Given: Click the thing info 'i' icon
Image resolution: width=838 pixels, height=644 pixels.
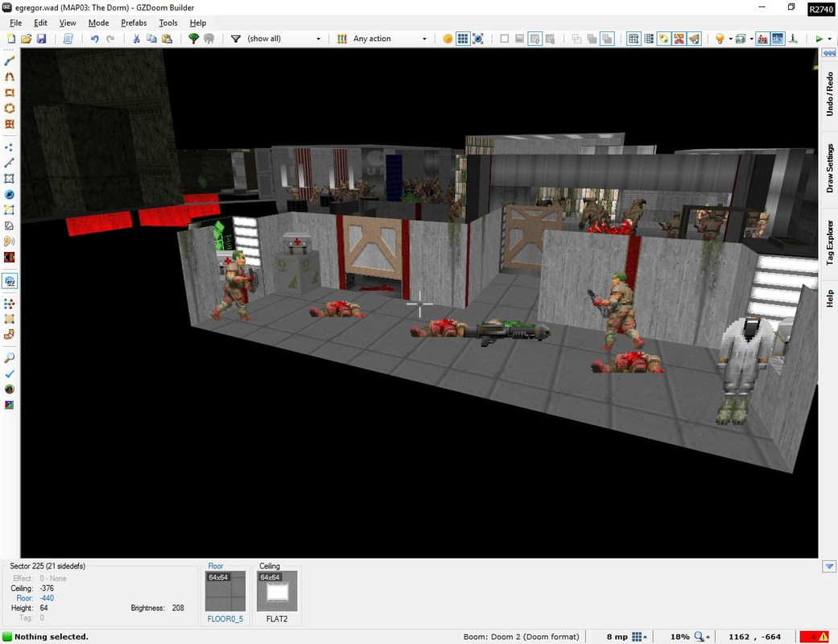Looking at the screenshot, I should (x=793, y=39).
